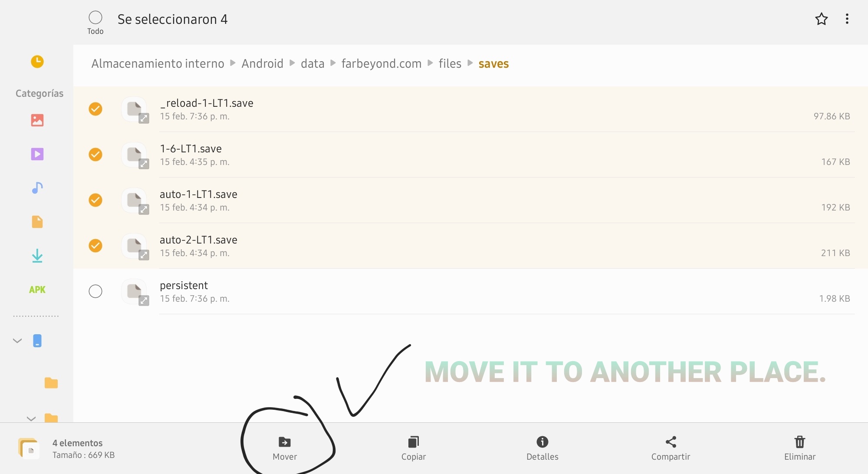This screenshot has width=868, height=474.
Task: Add folder to favorites with the star icon
Action: click(821, 19)
